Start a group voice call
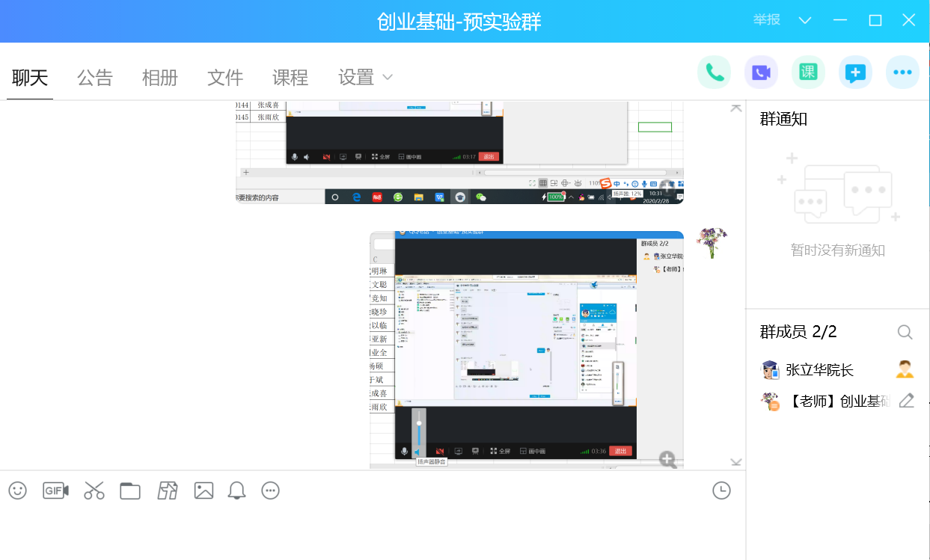Image resolution: width=930 pixels, height=560 pixels. point(715,73)
